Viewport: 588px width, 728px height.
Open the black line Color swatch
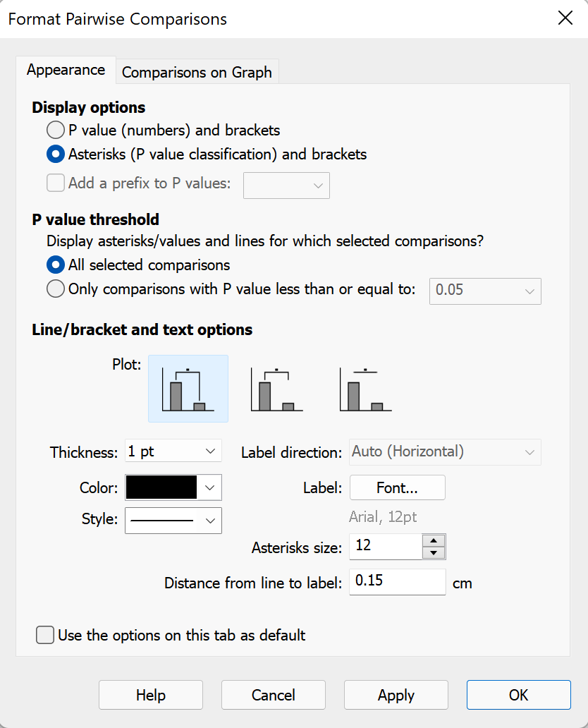(173, 487)
